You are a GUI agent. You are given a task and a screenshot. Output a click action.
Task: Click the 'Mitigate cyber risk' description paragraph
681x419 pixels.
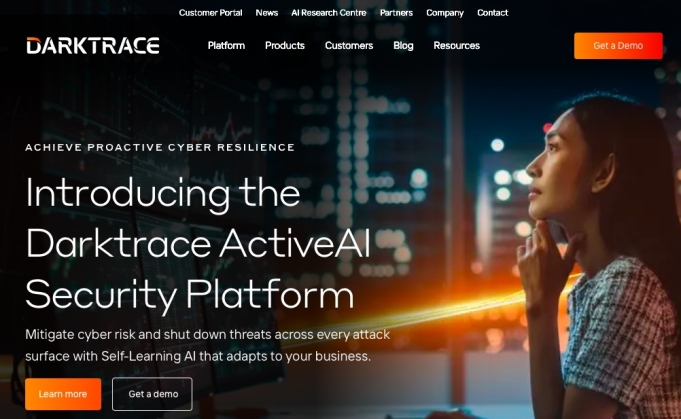coord(208,346)
